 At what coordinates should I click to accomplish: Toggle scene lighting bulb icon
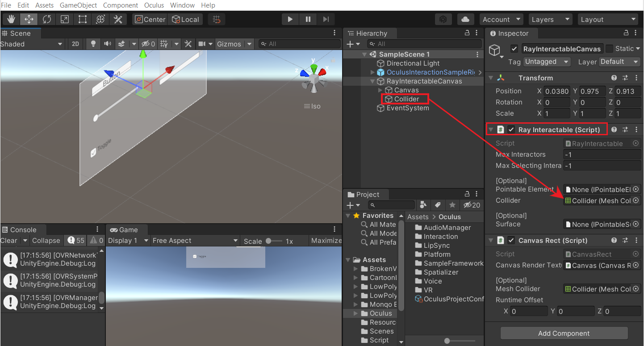[93, 44]
